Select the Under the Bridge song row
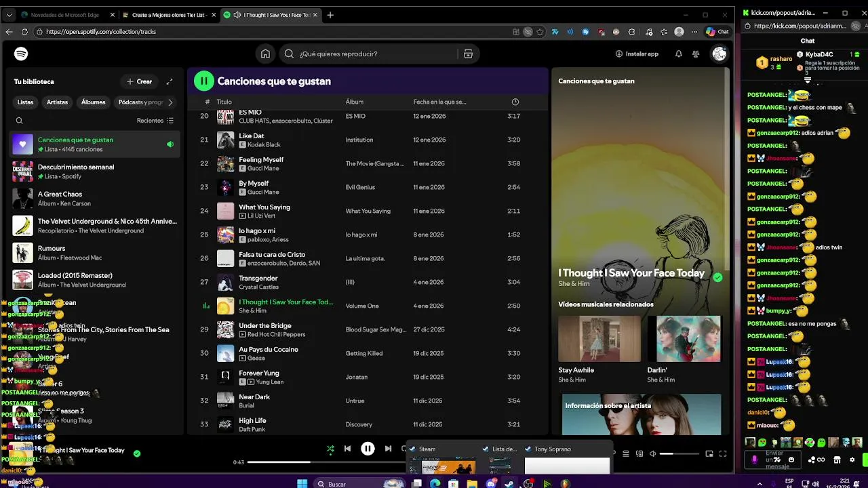The height and width of the screenshot is (488, 868). pos(368,329)
